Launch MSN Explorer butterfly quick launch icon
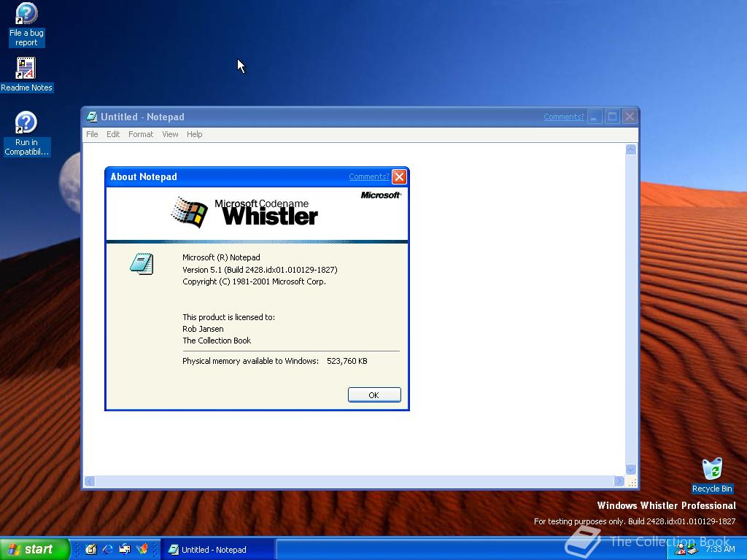The image size is (747, 560). (x=142, y=549)
